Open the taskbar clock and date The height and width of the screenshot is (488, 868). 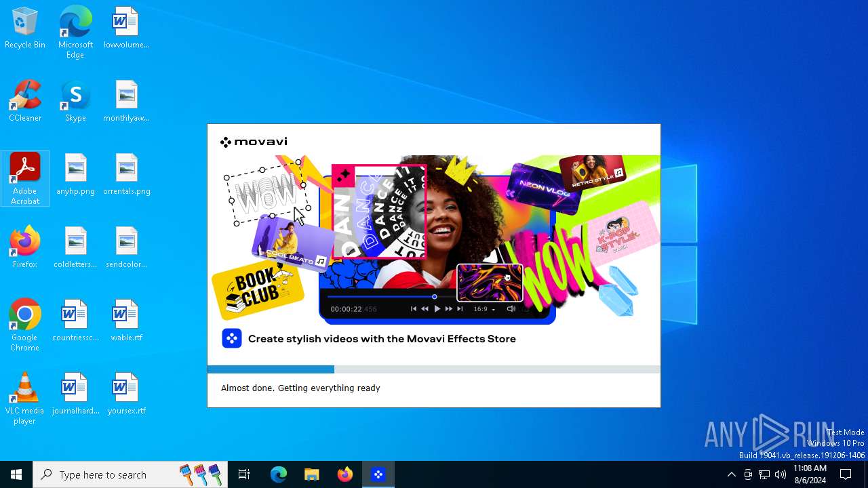[x=810, y=474]
